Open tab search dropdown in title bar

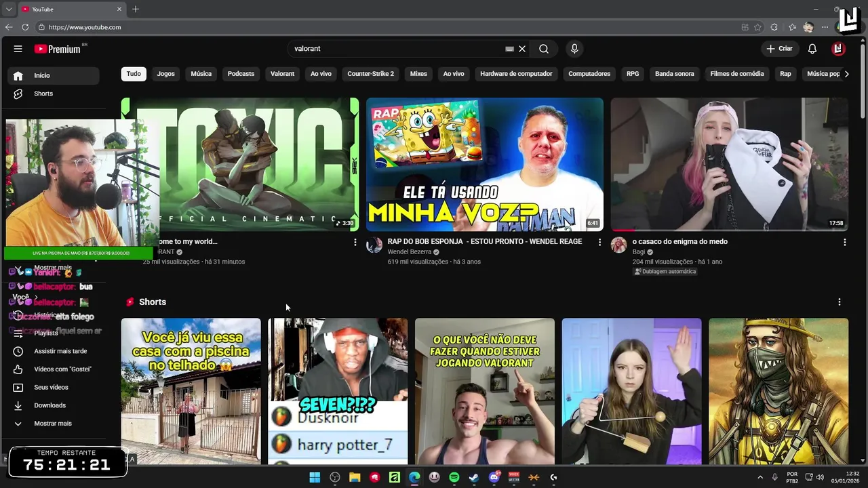coord(9,9)
